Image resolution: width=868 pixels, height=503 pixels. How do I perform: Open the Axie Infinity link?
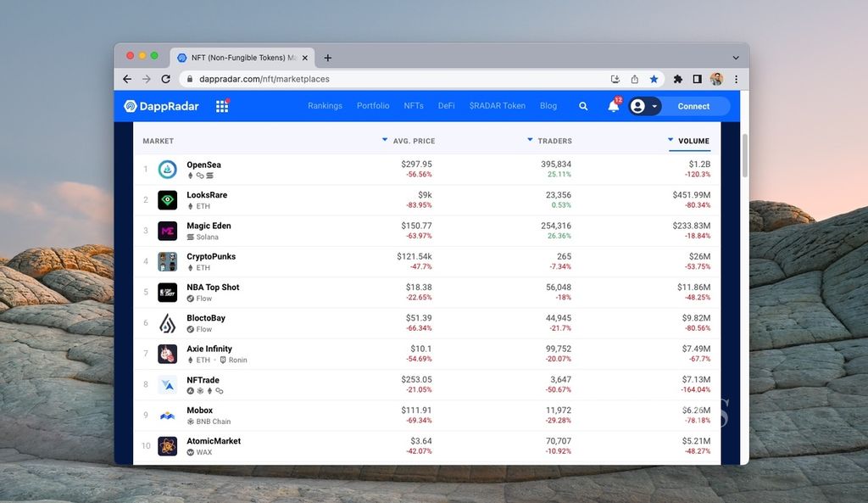pyautogui.click(x=209, y=349)
